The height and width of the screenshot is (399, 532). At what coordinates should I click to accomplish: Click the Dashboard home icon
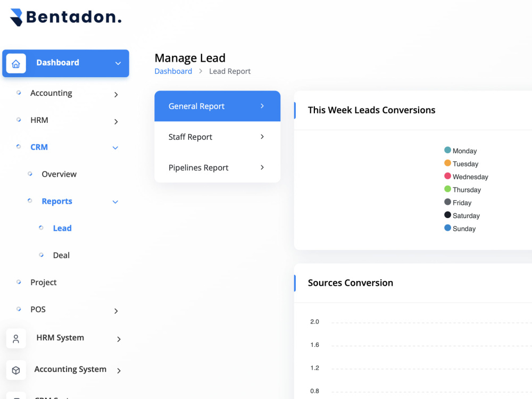tap(16, 63)
